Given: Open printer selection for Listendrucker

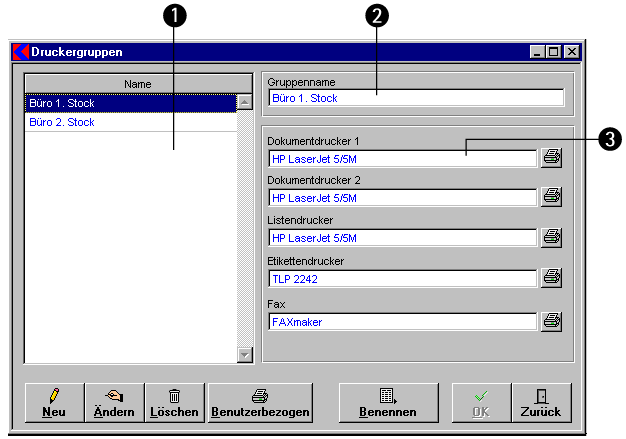Looking at the screenshot, I should pos(551,237).
